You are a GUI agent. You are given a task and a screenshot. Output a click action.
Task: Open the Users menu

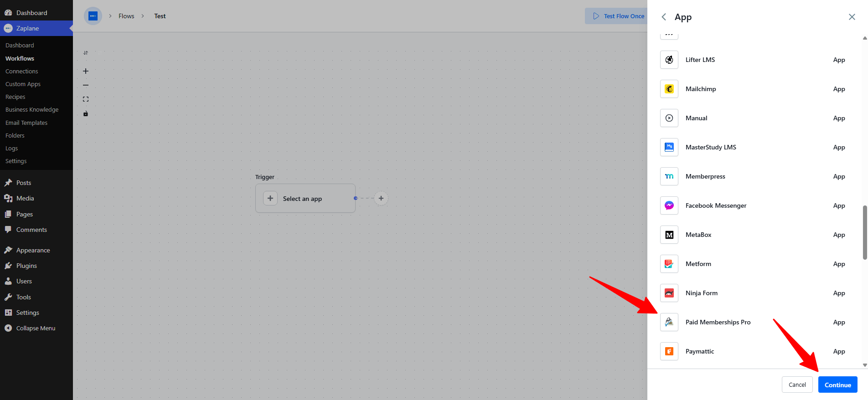[36, 281]
